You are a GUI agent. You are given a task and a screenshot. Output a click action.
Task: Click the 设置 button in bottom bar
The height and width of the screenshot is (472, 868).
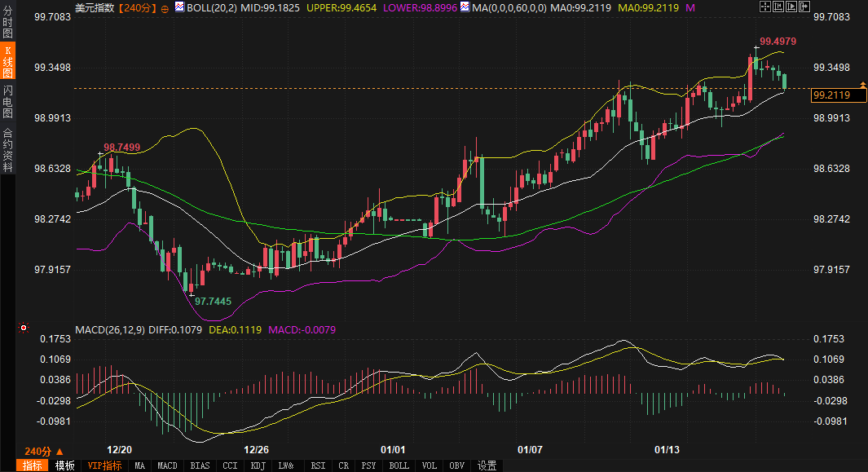[487, 465]
